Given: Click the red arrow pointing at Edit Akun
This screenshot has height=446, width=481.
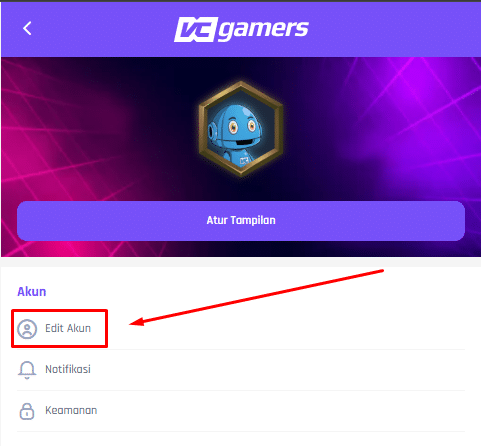Looking at the screenshot, I should tap(257, 297).
